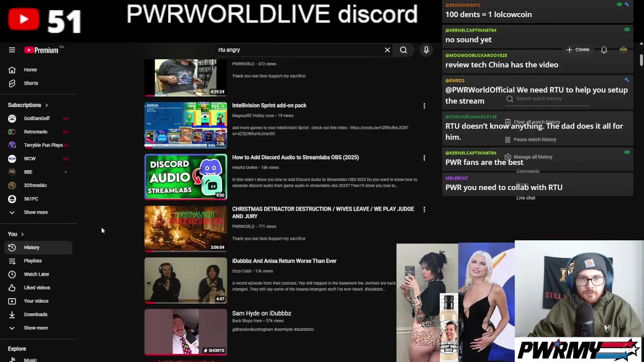Open title How to Add Discord Audio
Screen dimensions: 644x362
coord(295,157)
